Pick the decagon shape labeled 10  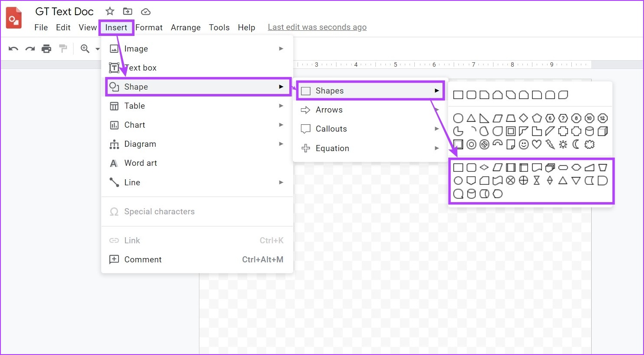click(590, 118)
